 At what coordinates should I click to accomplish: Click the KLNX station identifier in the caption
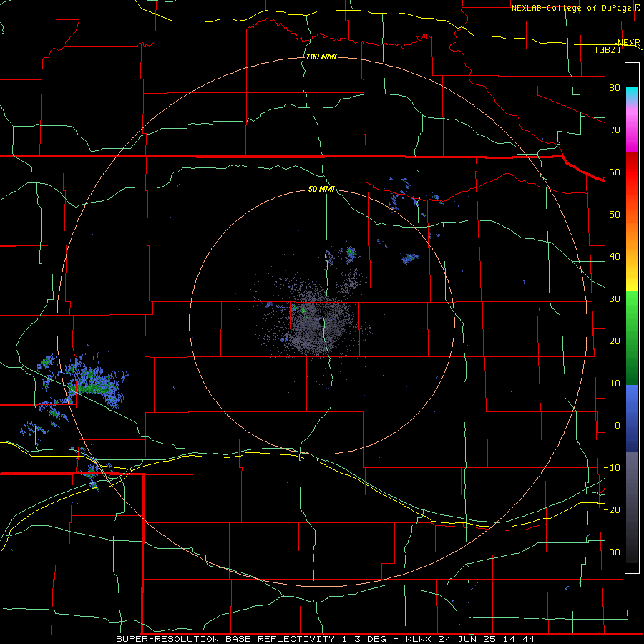coord(419,639)
